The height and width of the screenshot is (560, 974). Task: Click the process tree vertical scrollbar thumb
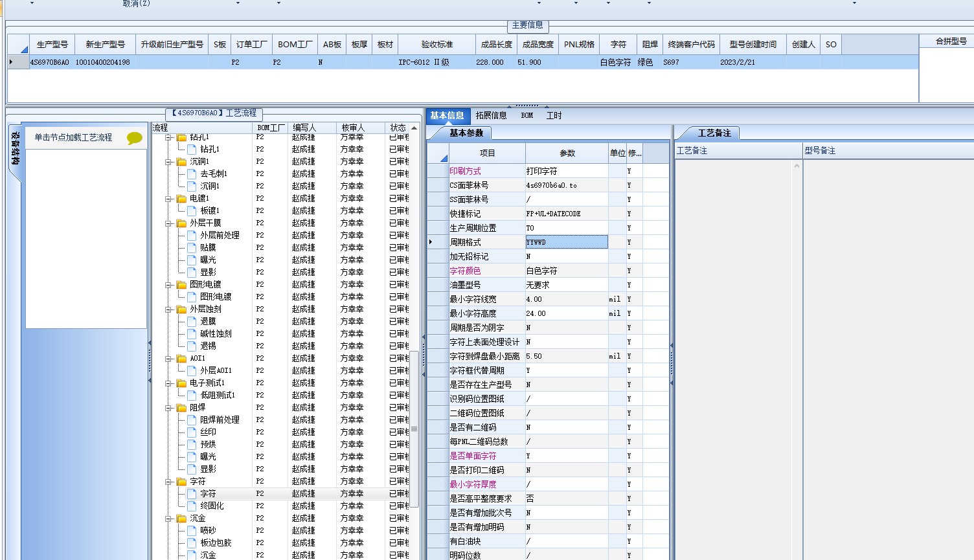414,429
